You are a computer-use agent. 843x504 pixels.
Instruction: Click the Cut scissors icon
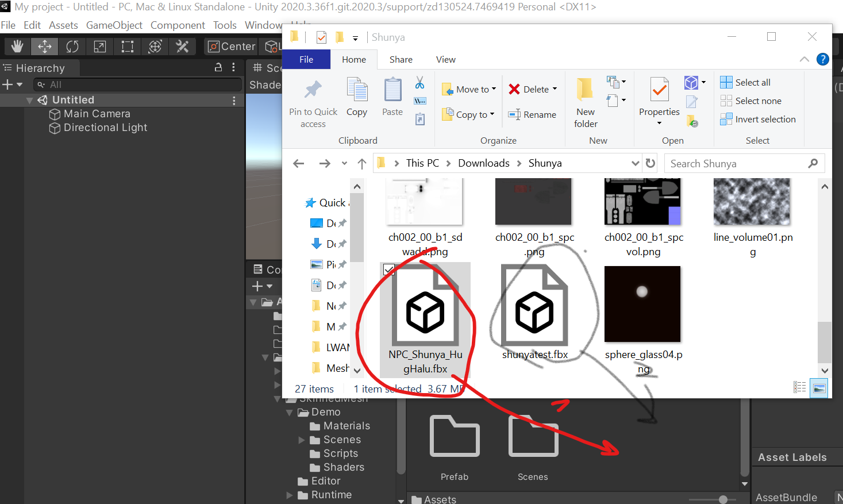tap(420, 83)
